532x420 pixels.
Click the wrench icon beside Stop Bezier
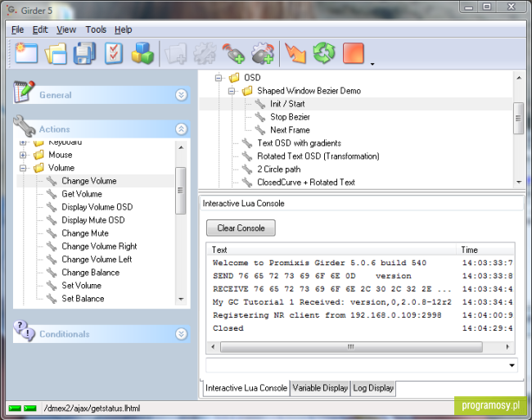260,117
